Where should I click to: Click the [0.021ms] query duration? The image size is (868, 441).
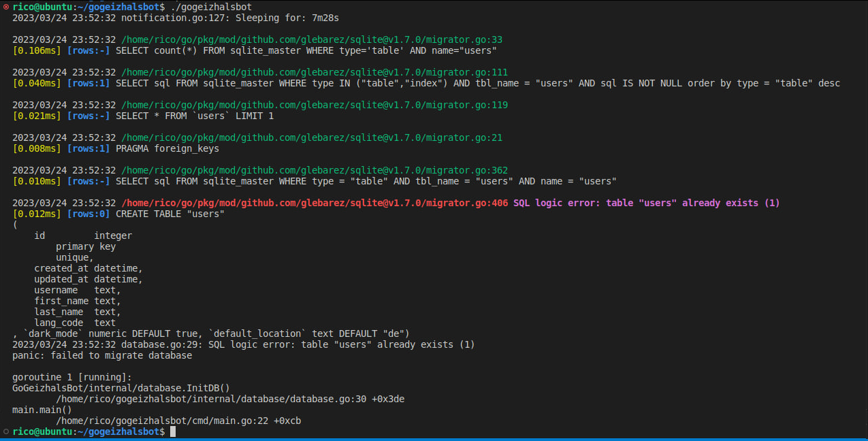pos(37,116)
